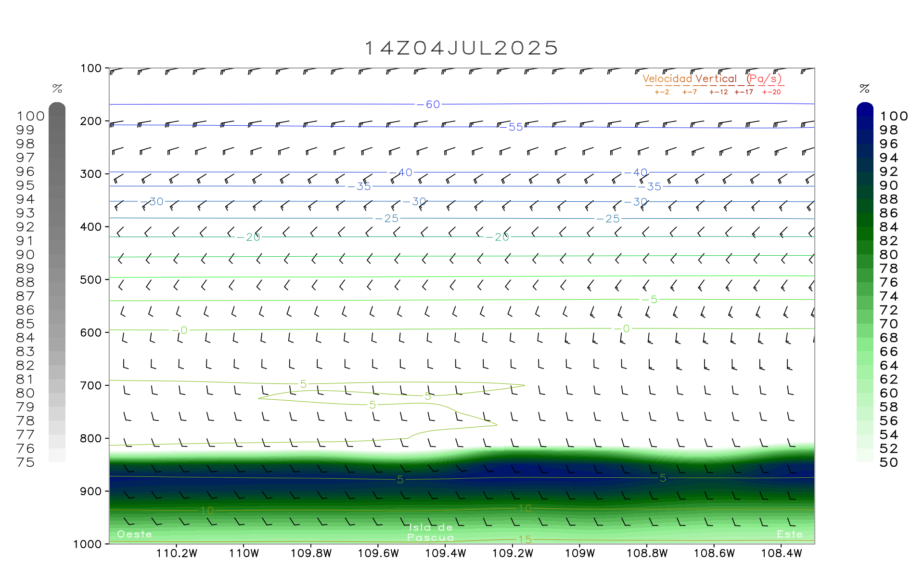Click the 109W longitude tick label

point(580,553)
